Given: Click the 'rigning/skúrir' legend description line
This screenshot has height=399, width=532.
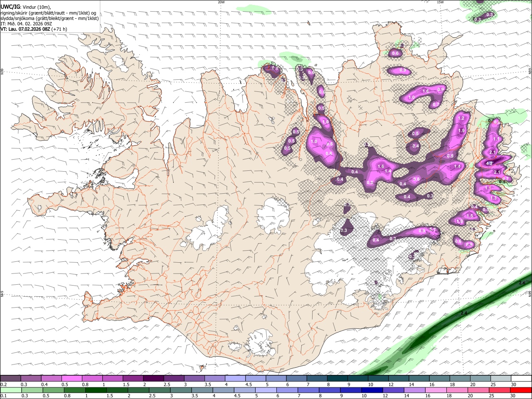Looking at the screenshot, I should 48,13.
